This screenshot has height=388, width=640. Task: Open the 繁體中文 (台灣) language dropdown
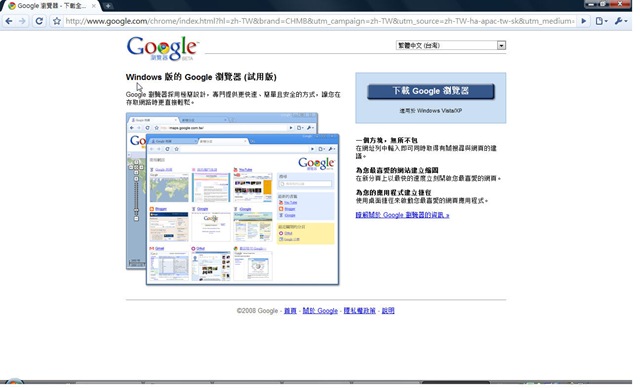[451, 45]
